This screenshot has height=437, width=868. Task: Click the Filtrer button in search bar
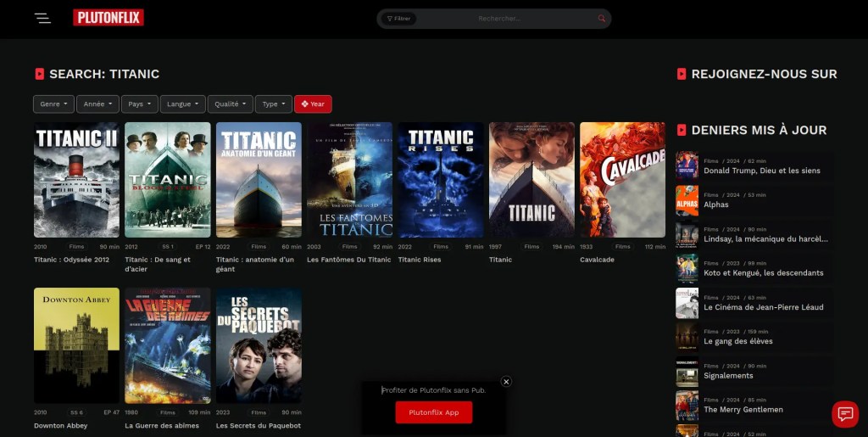pyautogui.click(x=398, y=19)
